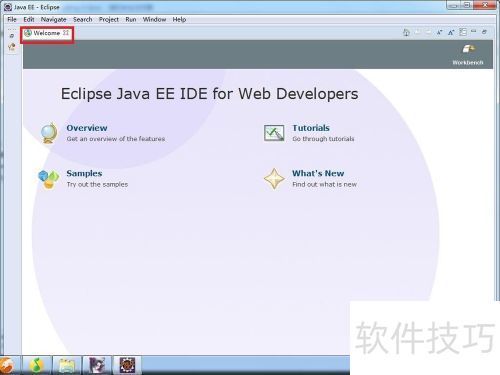Click the navigate Back arrow in Welcome toolbar

click(x=417, y=32)
